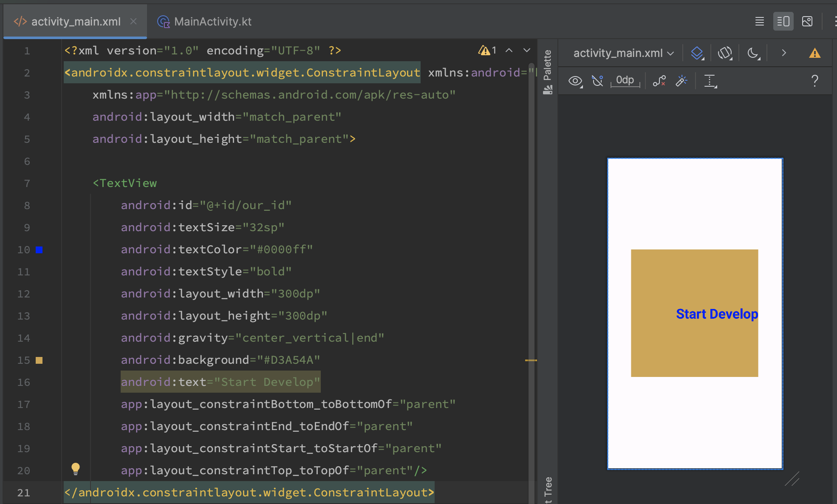Close the activity_main.xml tab
The image size is (837, 504).
click(133, 21)
